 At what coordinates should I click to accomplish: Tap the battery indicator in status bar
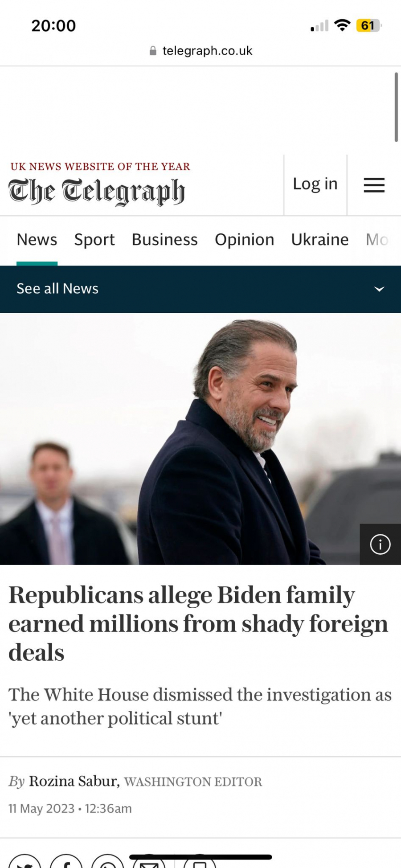coord(368,26)
